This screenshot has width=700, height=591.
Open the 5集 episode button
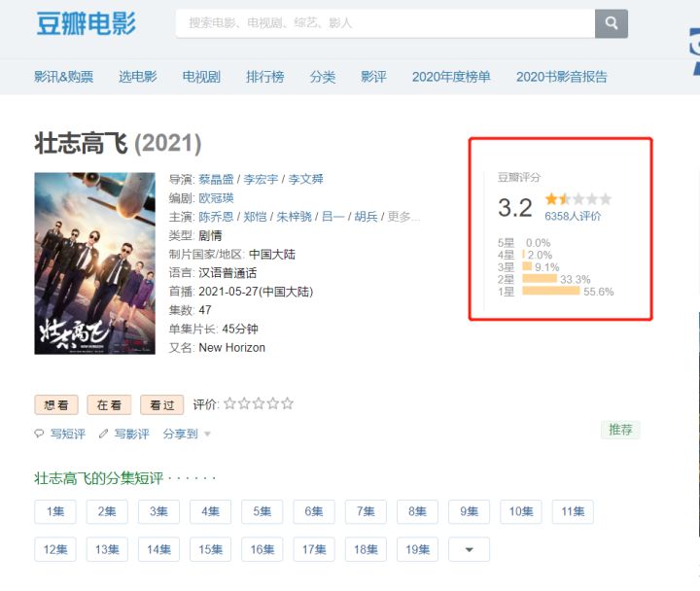point(262,511)
